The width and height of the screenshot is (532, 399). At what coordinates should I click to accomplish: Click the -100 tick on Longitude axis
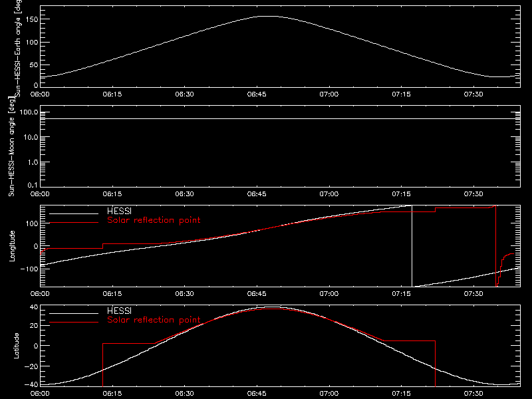pyautogui.click(x=30, y=269)
